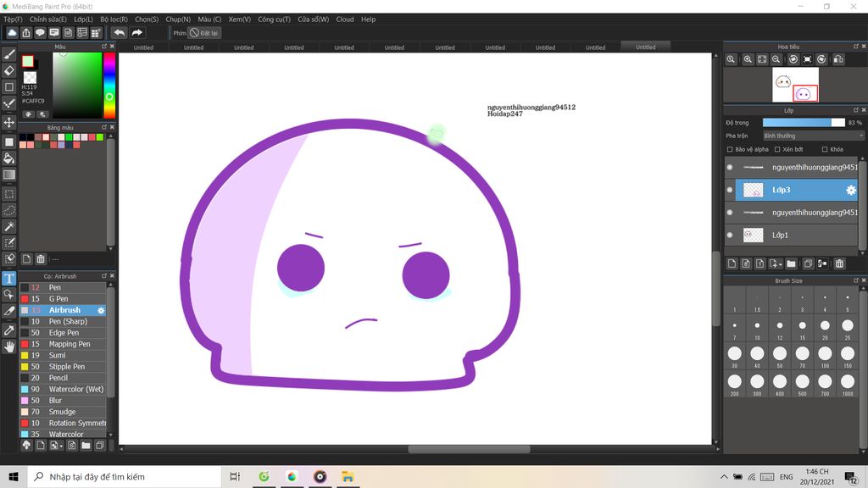Image resolution: width=868 pixels, height=488 pixels.
Task: Open the Cloud menu
Action: click(345, 19)
